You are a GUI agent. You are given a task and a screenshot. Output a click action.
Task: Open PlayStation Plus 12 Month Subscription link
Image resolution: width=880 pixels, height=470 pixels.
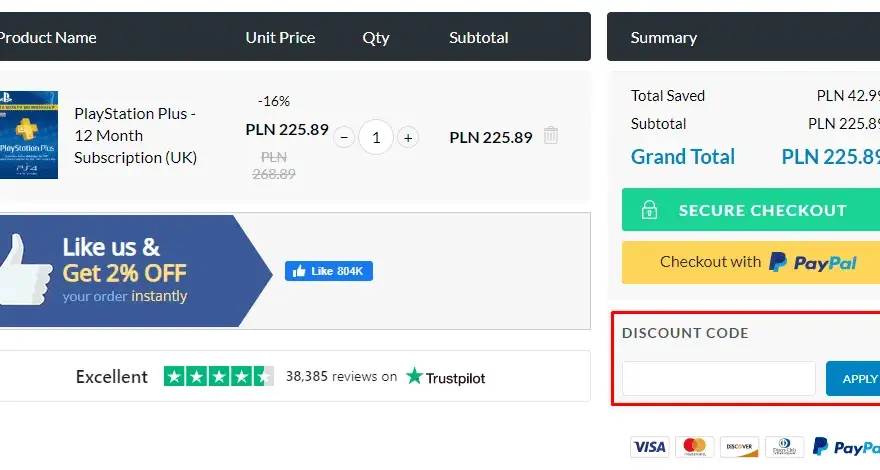coord(135,135)
